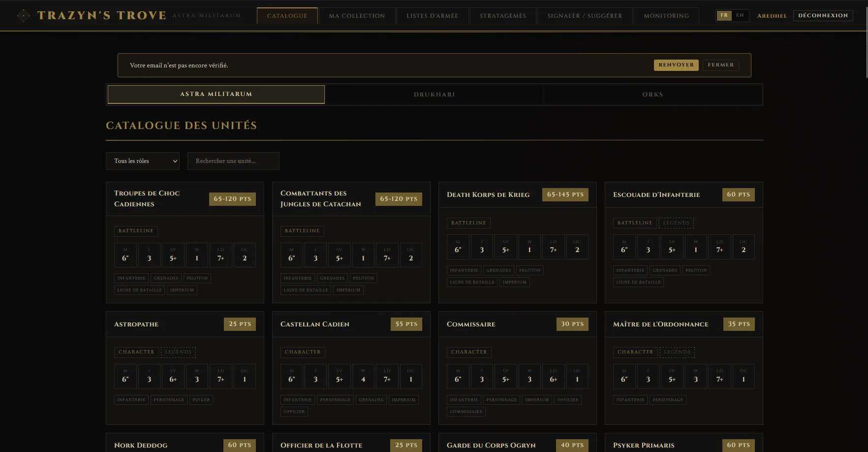Open Escouade d'Infanterie unit card

pos(684,242)
